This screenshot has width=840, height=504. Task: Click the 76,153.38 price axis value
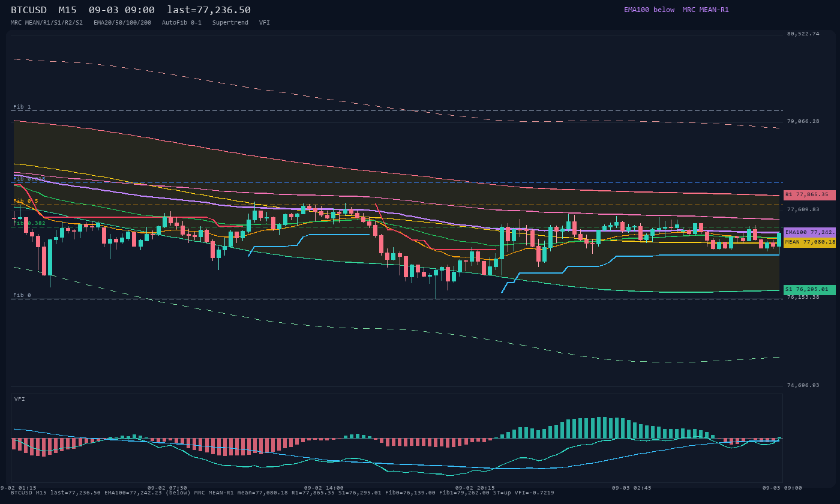coord(803,297)
